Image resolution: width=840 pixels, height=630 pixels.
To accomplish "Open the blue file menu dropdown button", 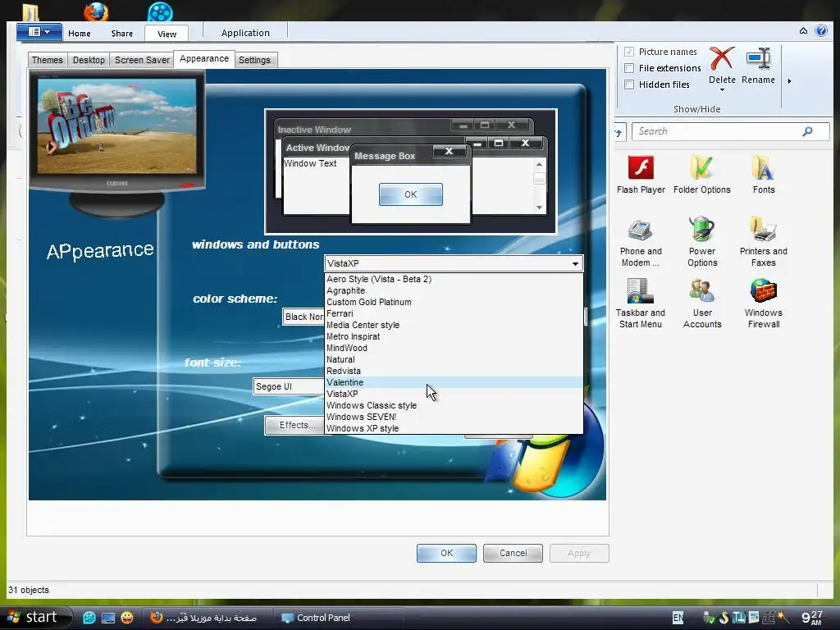I will tap(39, 32).
